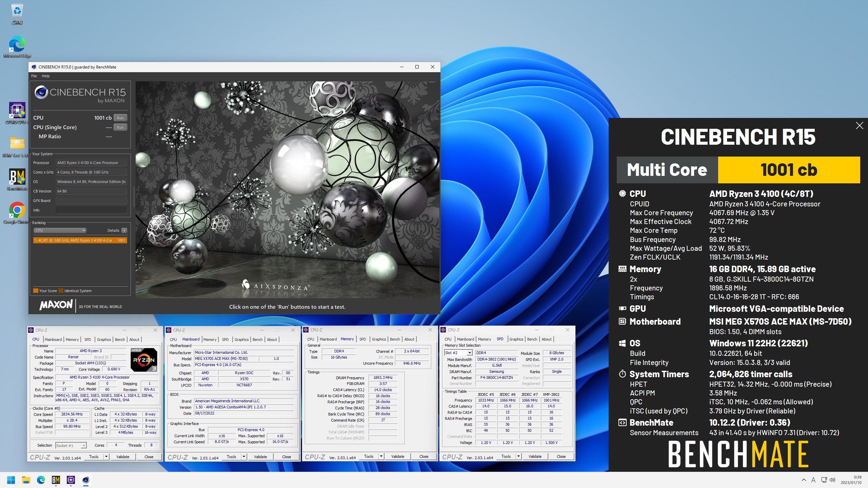The height and width of the screenshot is (488, 868).
Task: Click the Windows Start button
Action: click(x=11, y=480)
